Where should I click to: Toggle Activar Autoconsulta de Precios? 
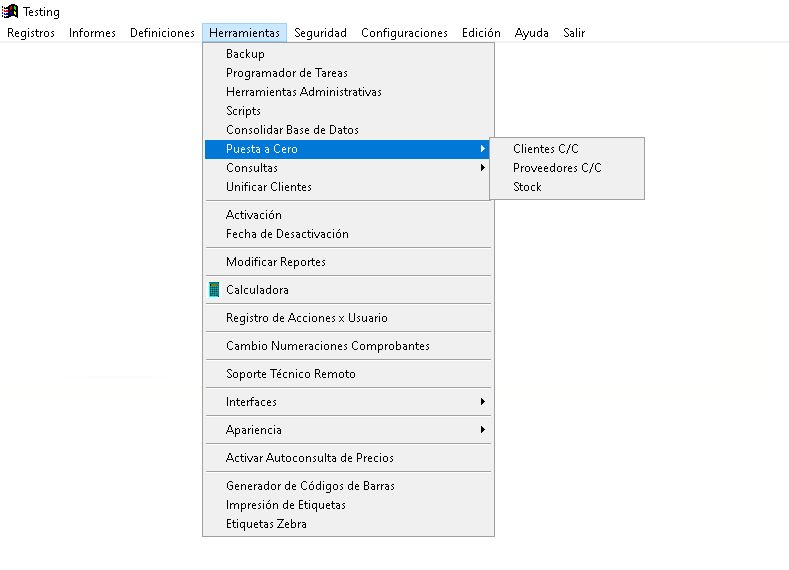[x=310, y=458]
